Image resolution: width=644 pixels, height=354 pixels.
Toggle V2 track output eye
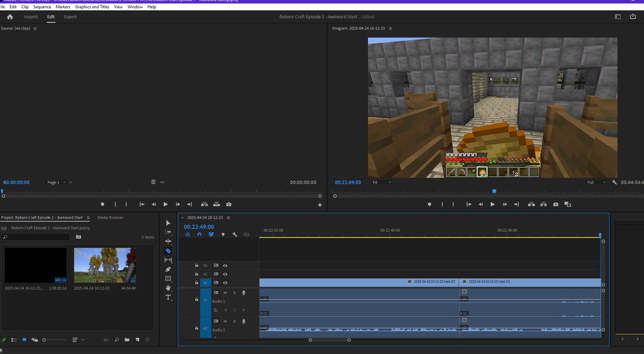coord(225,274)
